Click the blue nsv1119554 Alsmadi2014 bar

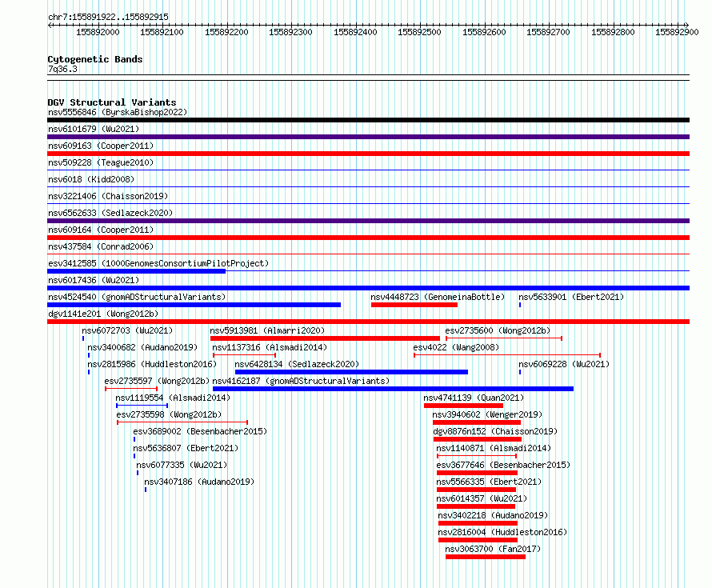142,406
